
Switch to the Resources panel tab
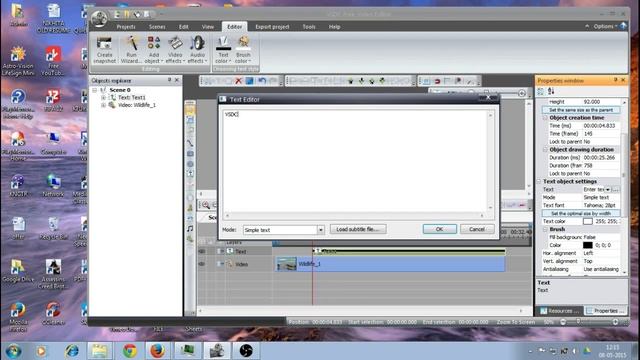point(559,311)
